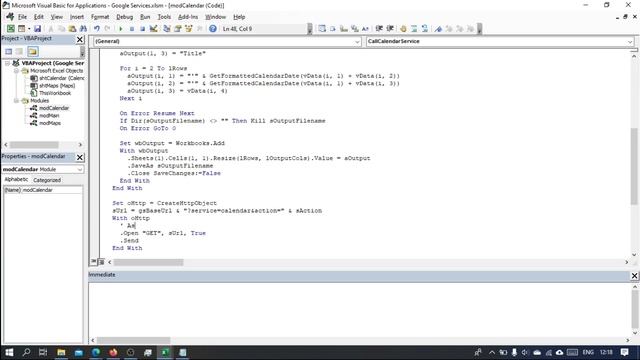Collapse the Microsoft Excel Objects folder
The height and width of the screenshot is (360, 640).
(16, 71)
